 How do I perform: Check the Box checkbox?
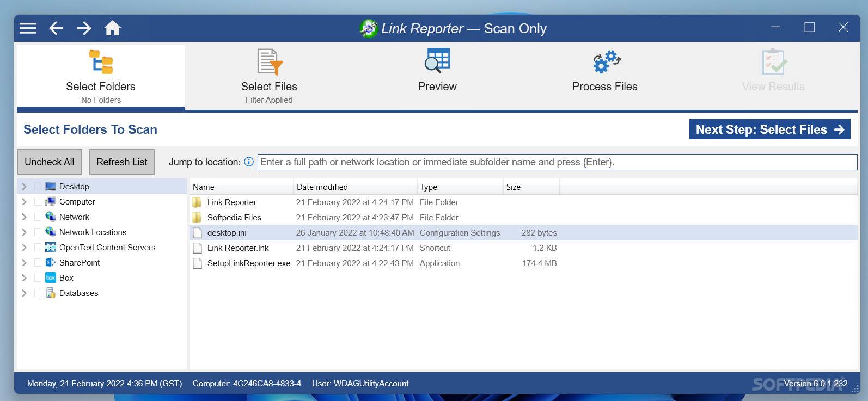[x=38, y=278]
